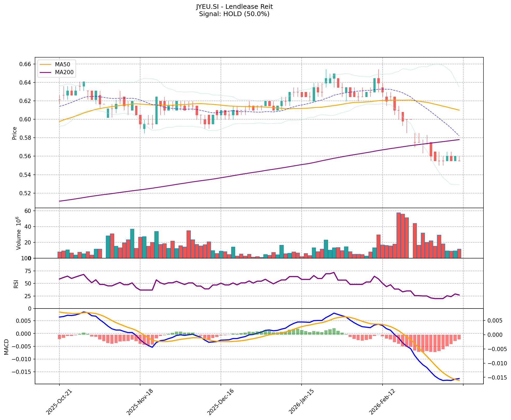Click the Signal: HOLD (50.0%) text
Screen dimensions: 511x420
(x=234, y=14)
